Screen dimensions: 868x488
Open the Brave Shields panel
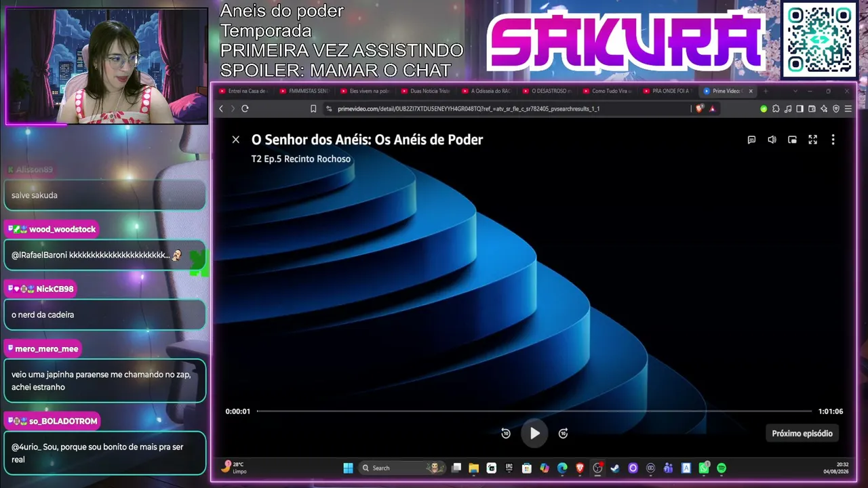(x=700, y=108)
